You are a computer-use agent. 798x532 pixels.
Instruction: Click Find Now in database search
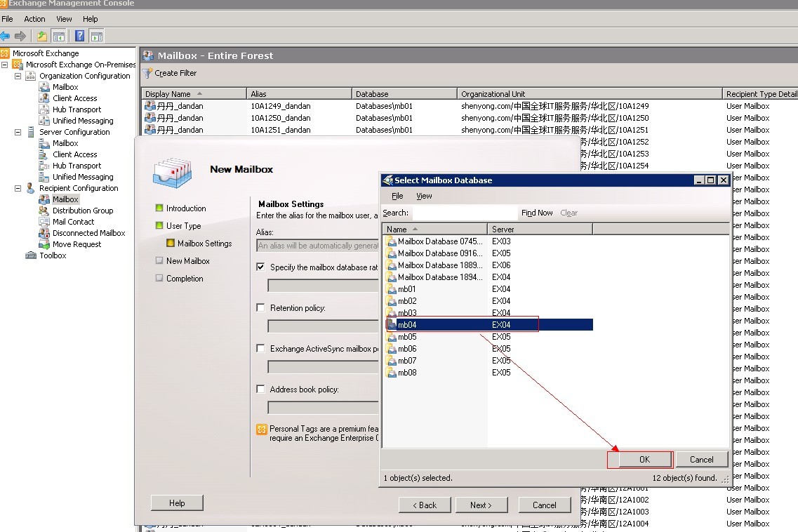click(x=537, y=213)
